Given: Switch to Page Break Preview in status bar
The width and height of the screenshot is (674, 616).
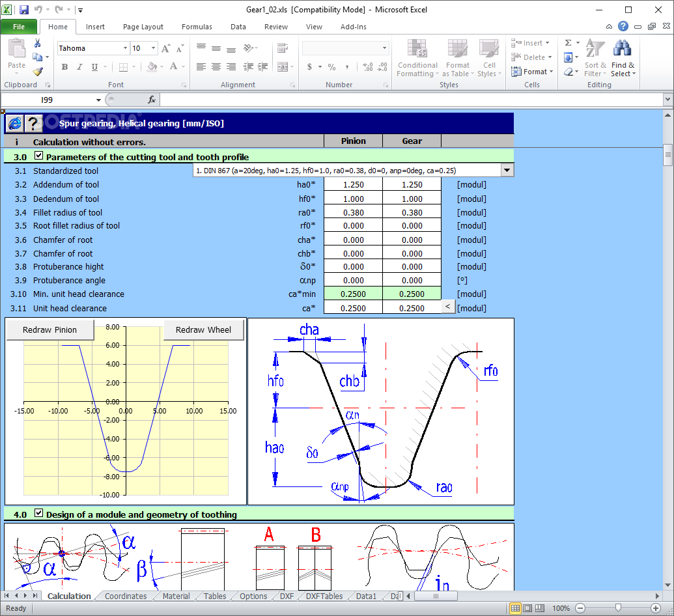Looking at the screenshot, I should 539,608.
